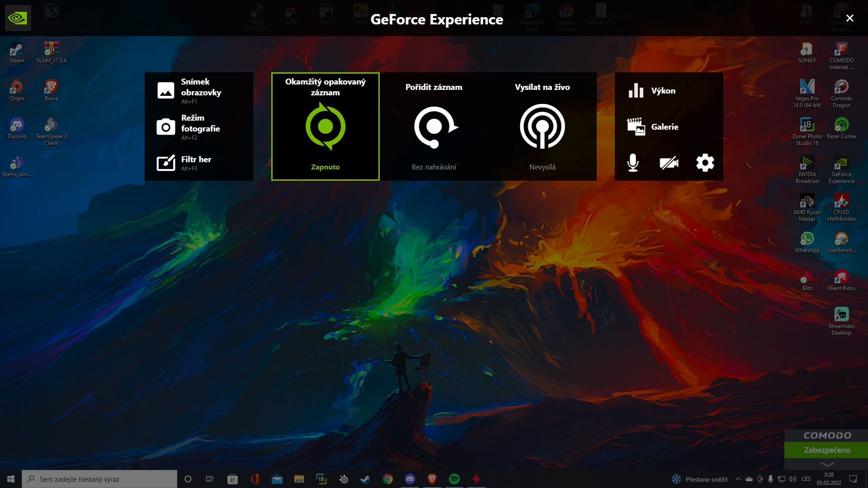Open Comodo Dragon desktop shortcut
Screen dimensions: 868x488
[841, 94]
